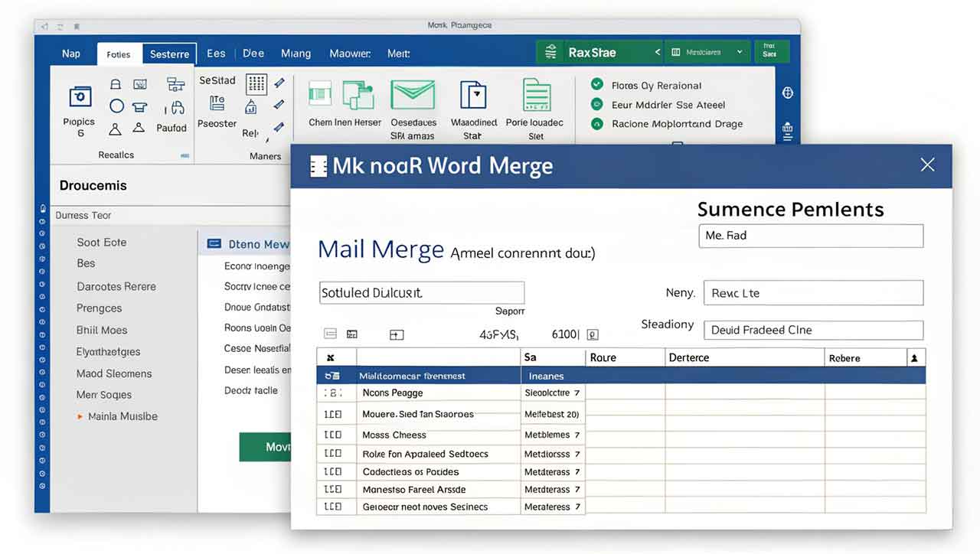980x554 pixels.
Task: Click the monitor icon in Recaitcs group
Action: coord(140,85)
